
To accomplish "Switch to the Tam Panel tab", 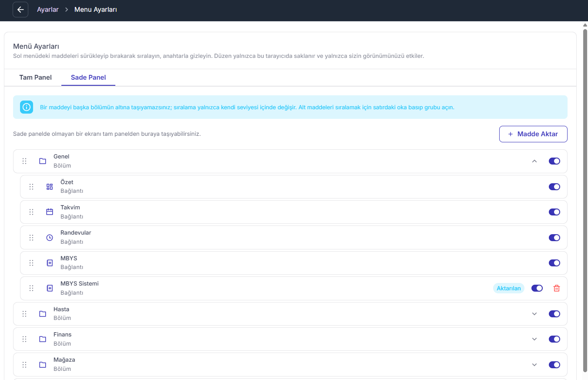I will click(35, 77).
